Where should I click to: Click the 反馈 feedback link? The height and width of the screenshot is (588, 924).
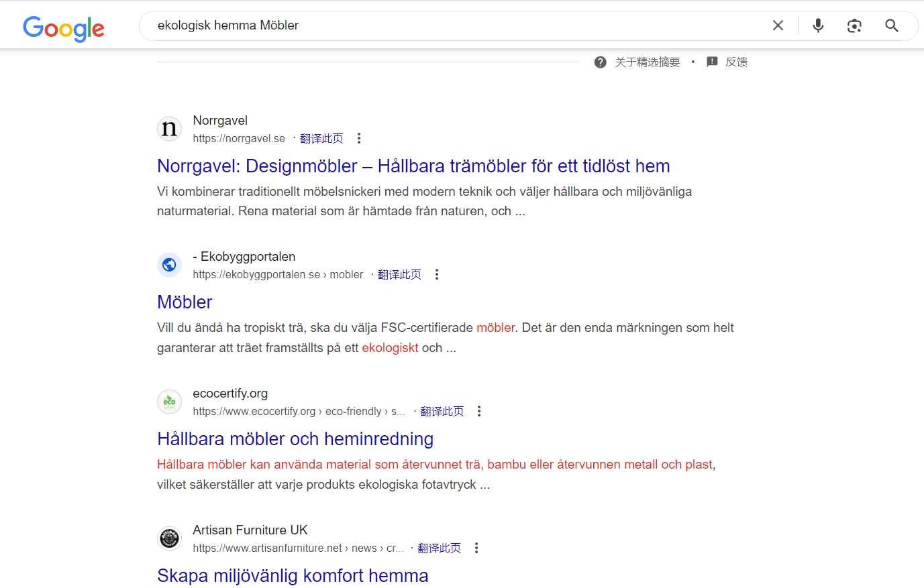736,62
